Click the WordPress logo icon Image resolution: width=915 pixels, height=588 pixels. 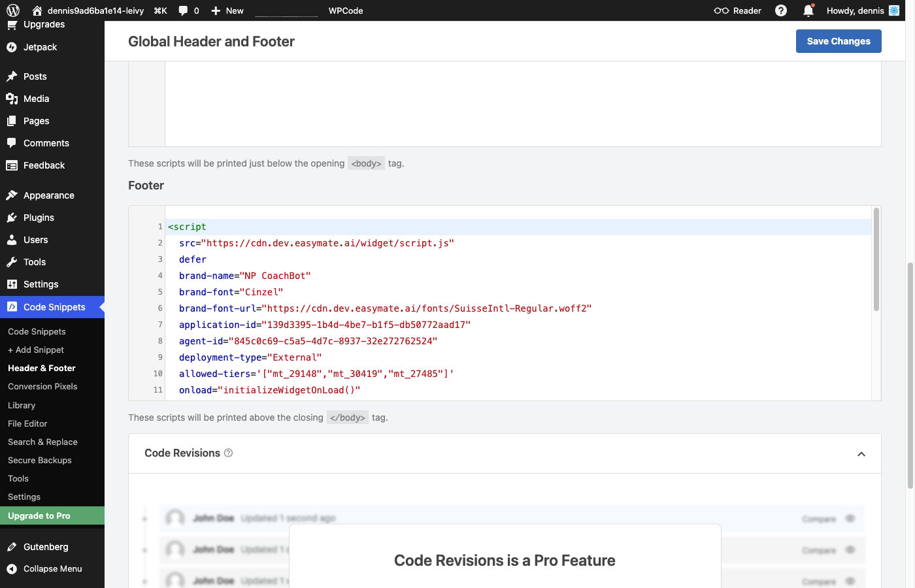13,10
